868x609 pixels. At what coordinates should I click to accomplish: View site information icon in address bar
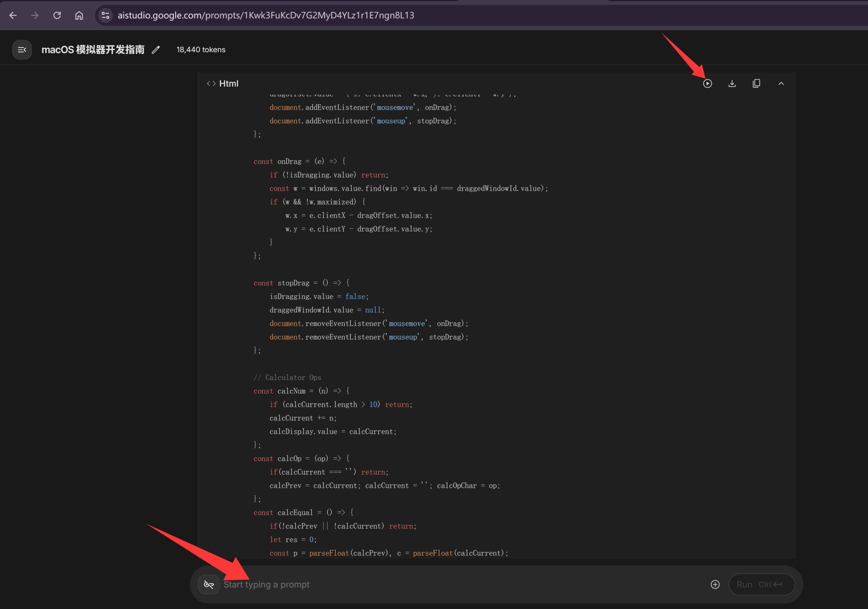(105, 15)
